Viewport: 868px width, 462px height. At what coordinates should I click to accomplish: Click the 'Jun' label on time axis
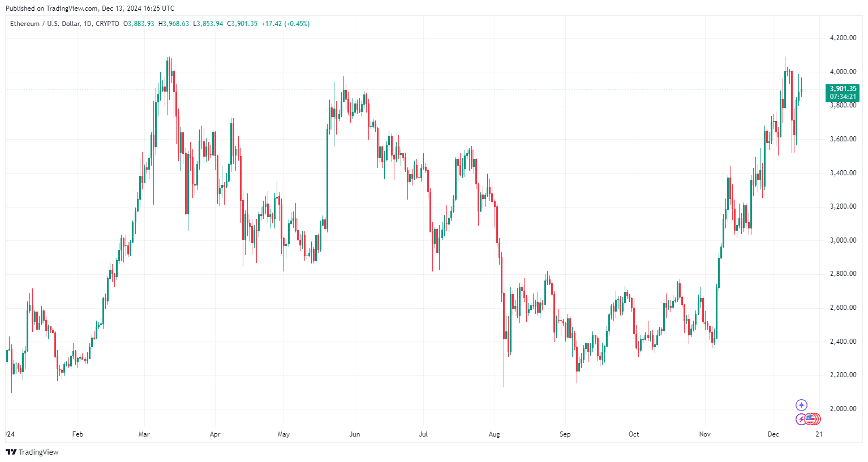pos(355,434)
